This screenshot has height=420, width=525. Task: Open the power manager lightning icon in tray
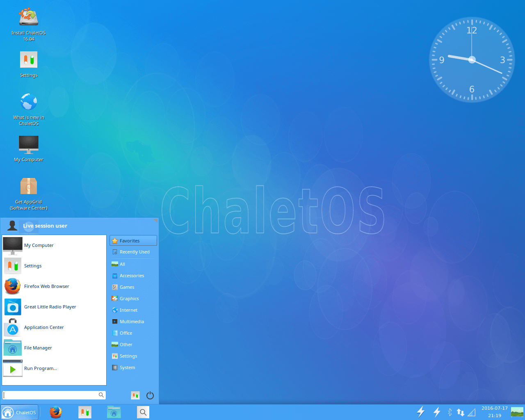[421, 412]
